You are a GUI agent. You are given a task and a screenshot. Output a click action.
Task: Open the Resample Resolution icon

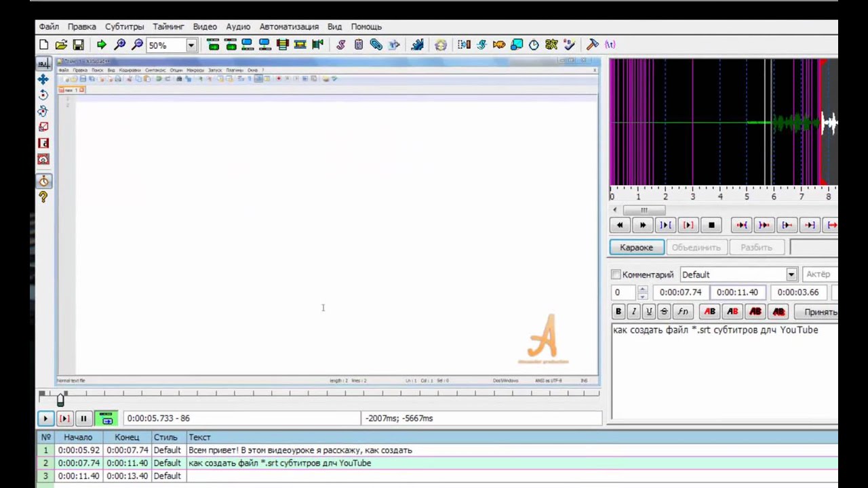516,45
